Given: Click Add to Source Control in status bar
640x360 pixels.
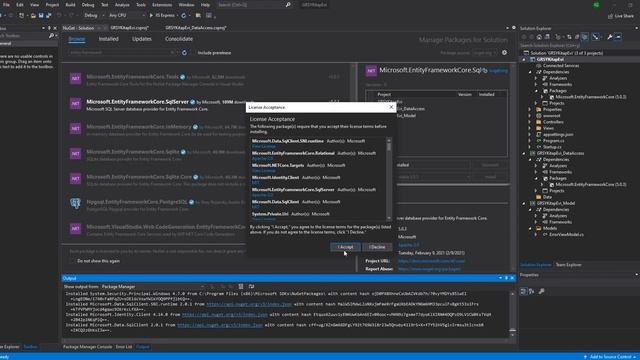Looking at the screenshot, I should [x=610, y=357].
